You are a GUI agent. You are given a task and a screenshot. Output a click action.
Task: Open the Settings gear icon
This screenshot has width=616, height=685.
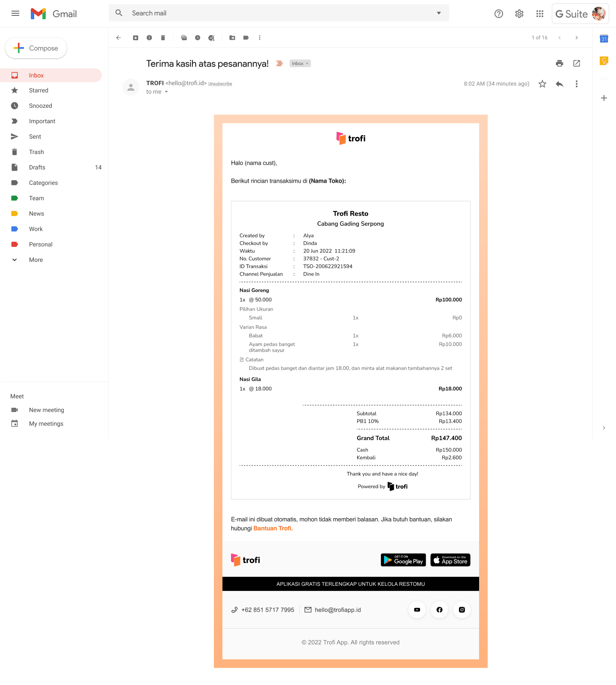pos(519,14)
